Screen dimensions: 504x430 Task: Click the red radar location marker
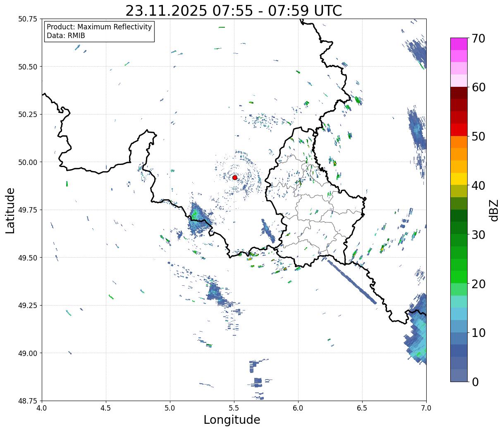pos(235,177)
